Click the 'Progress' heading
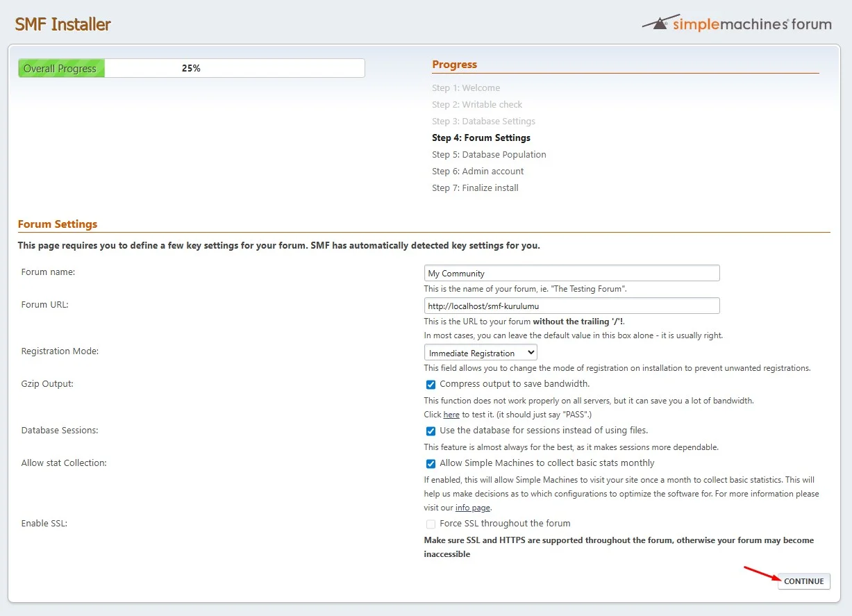This screenshot has height=616, width=852. [455, 65]
